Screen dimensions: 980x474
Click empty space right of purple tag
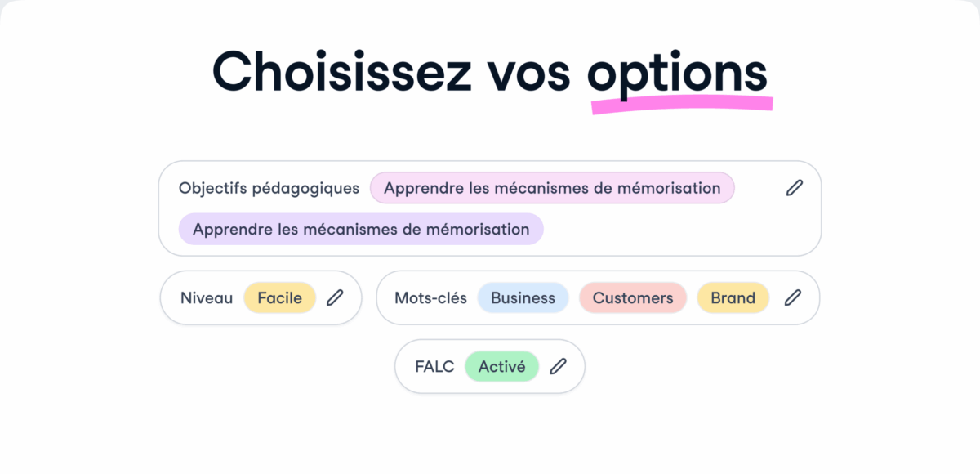[678, 230]
